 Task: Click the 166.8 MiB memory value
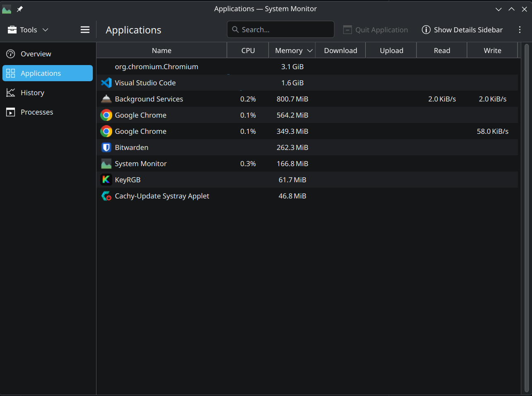pos(292,164)
